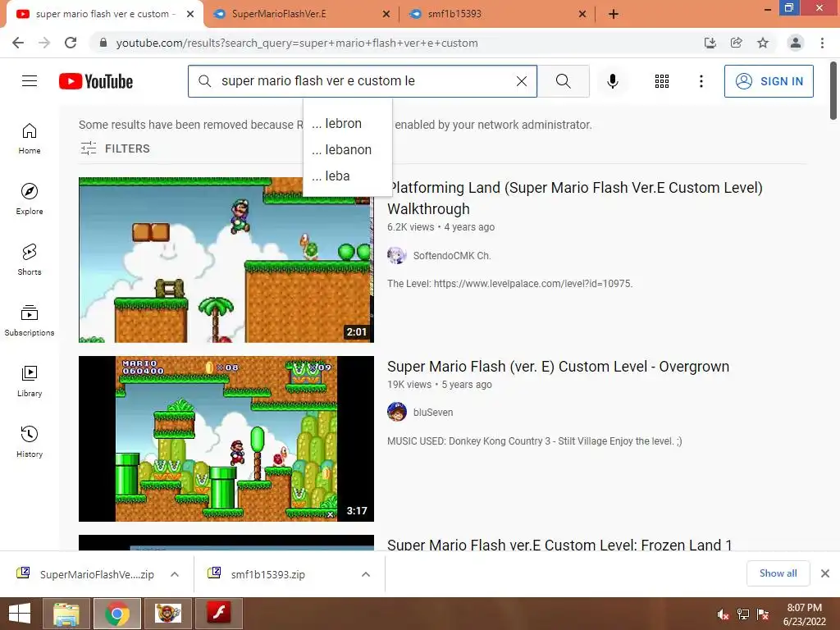Image resolution: width=840 pixels, height=630 pixels.
Task: Open Subscriptions in the sidebar
Action: tap(30, 321)
